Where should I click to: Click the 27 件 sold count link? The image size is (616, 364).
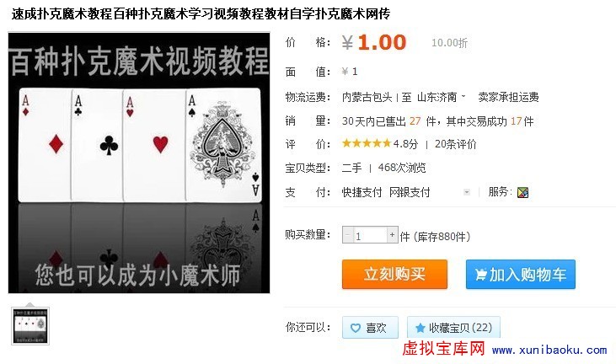tap(422, 121)
